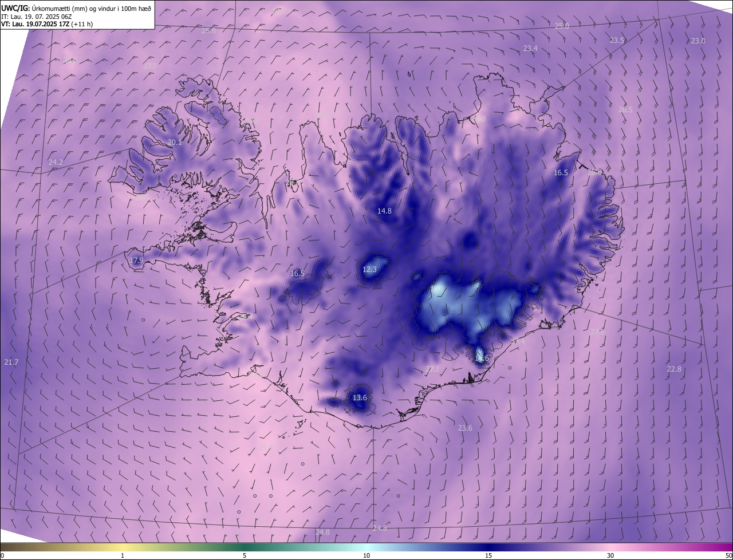Click the map value label 12.3

pyautogui.click(x=370, y=269)
